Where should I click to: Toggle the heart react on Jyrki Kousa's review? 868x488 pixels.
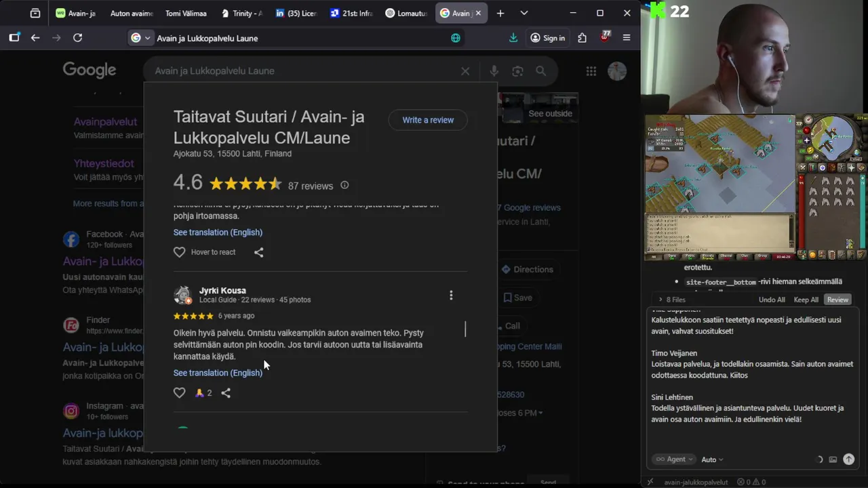pos(179,393)
